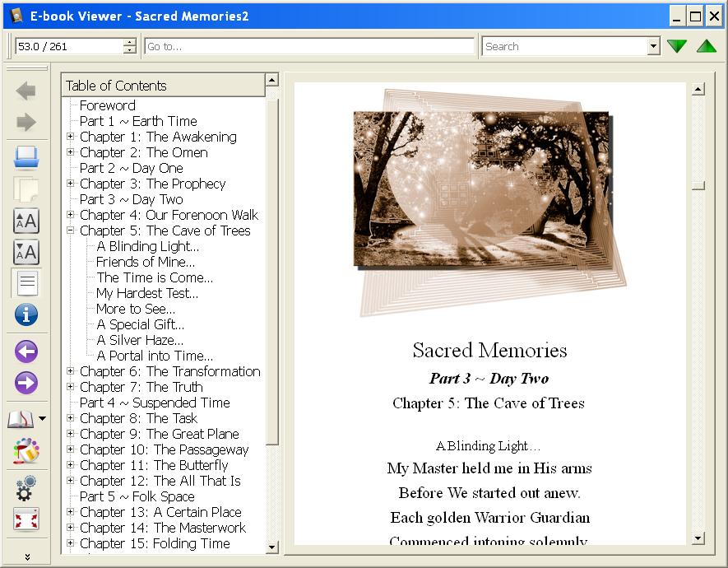Expand Chapter 6: The Transformation

pyautogui.click(x=71, y=371)
